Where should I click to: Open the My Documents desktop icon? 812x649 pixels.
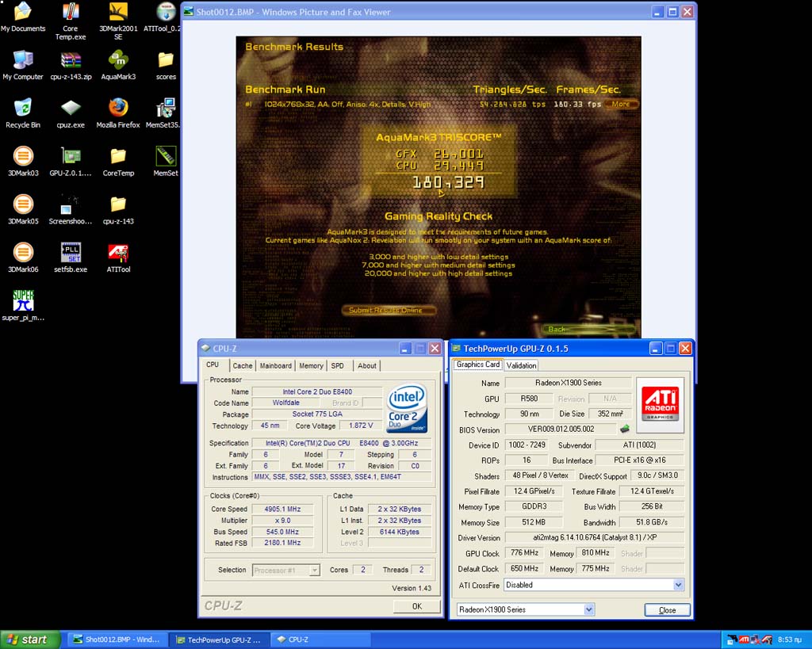23,17
